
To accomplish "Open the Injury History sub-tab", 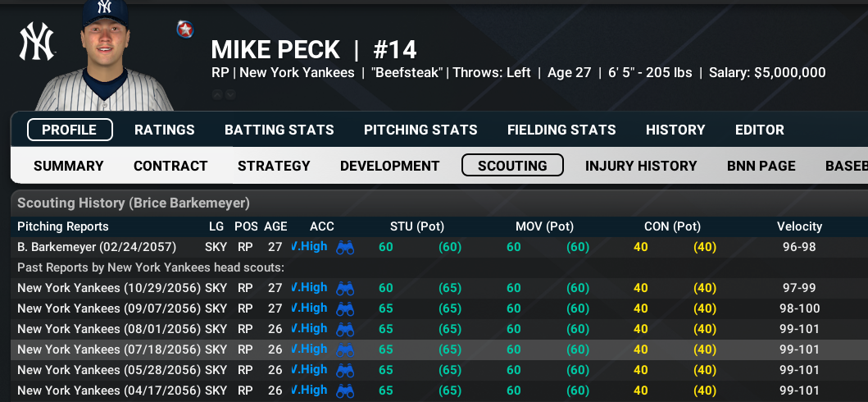I will (640, 166).
